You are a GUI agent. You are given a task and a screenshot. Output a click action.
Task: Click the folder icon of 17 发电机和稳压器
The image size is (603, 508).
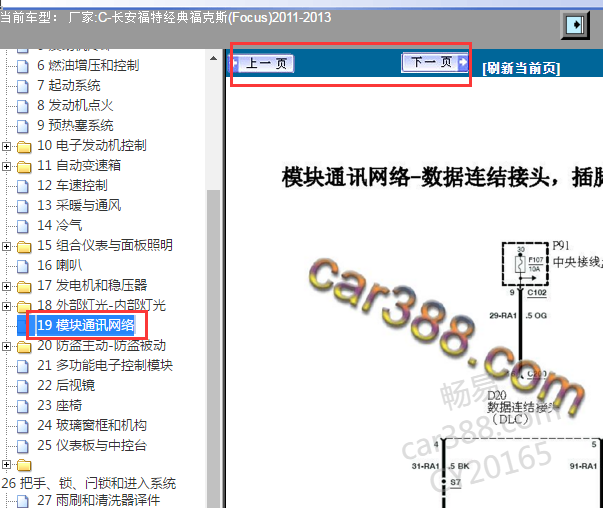coord(24,286)
